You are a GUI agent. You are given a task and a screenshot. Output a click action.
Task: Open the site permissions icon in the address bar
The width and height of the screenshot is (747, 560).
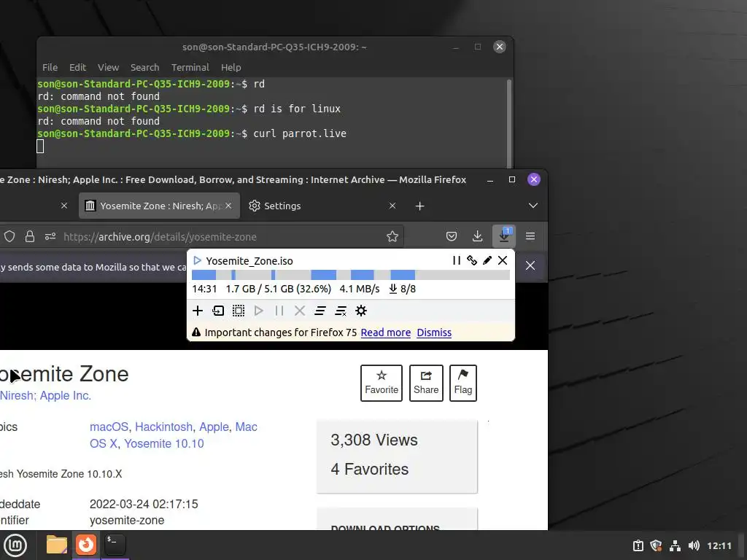[x=50, y=237]
